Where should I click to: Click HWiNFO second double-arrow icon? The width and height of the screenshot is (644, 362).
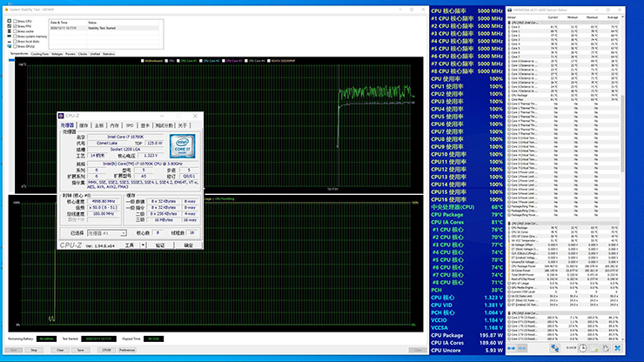point(522,348)
